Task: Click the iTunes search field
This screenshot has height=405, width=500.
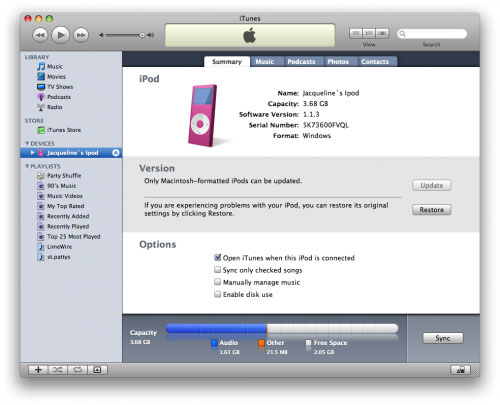Action: tap(432, 34)
